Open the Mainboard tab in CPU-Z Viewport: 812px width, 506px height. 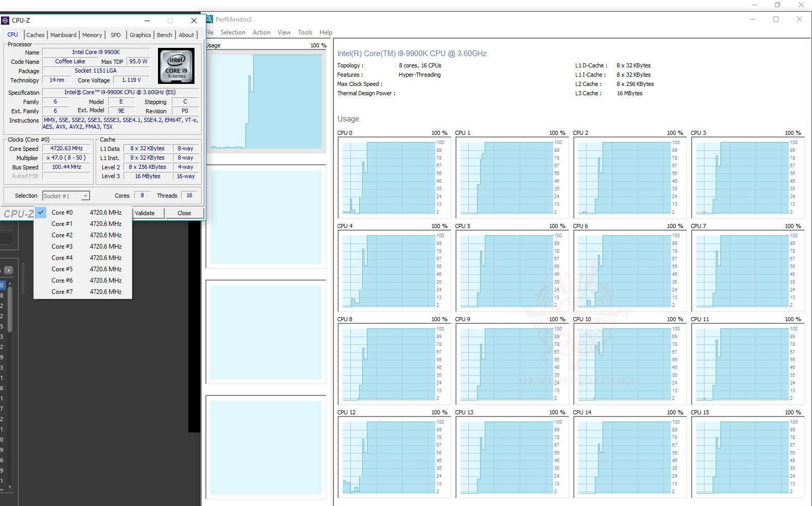click(63, 35)
